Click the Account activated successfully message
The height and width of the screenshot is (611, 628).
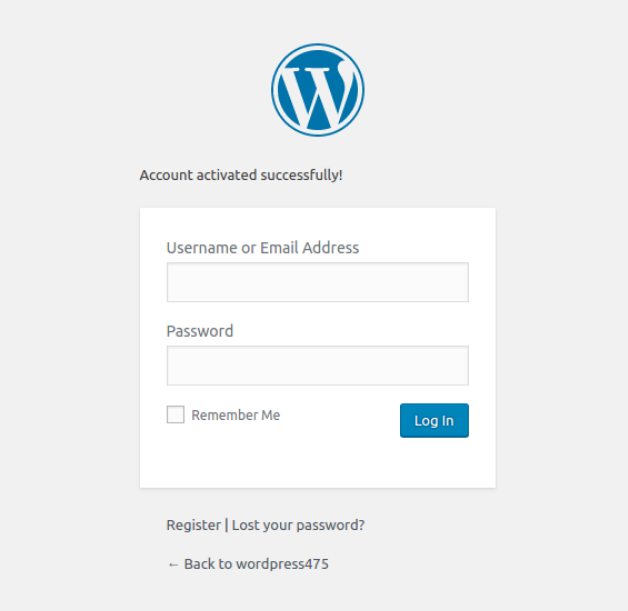(x=241, y=175)
